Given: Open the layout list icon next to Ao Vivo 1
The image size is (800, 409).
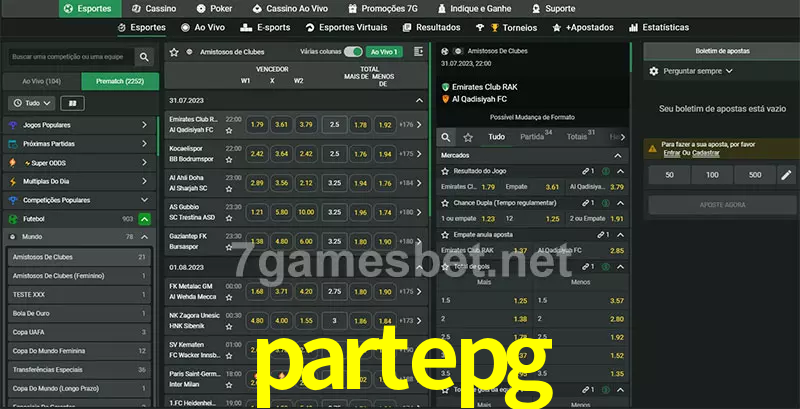Looking at the screenshot, I should click(x=418, y=52).
